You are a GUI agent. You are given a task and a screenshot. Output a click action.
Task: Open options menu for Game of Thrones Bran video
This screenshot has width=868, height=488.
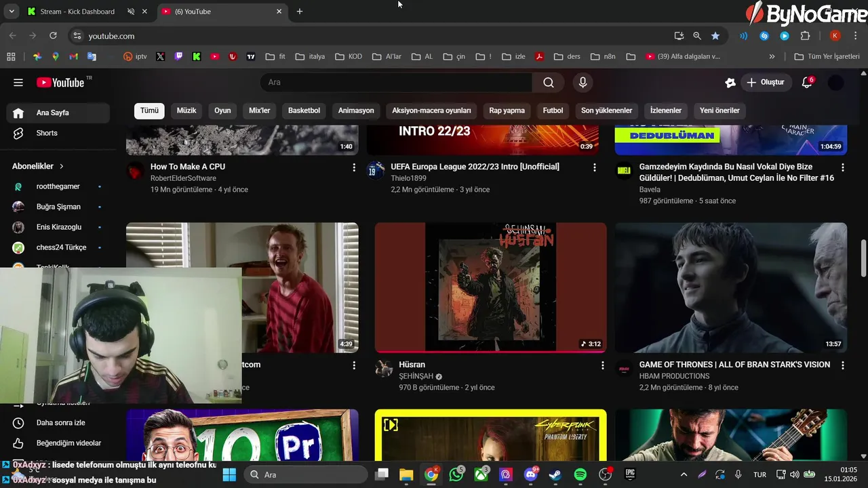[843, 365]
